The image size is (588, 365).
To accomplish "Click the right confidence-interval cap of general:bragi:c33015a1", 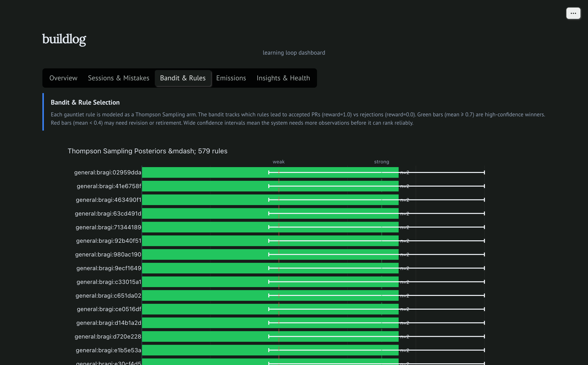I will point(484,282).
